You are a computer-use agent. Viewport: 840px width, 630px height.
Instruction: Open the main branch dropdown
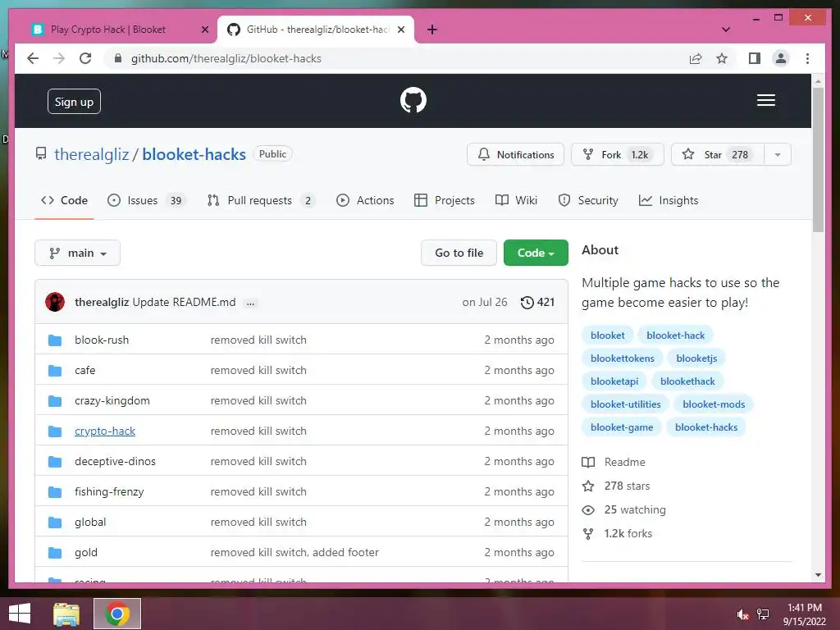pyautogui.click(x=78, y=253)
